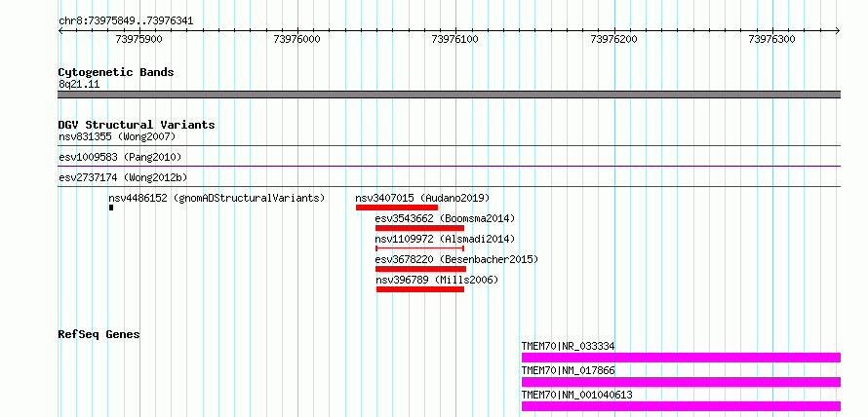868x417 pixels.
Task: Open the esv2737174 (Wong2012b) variant label
Action: tap(123, 177)
